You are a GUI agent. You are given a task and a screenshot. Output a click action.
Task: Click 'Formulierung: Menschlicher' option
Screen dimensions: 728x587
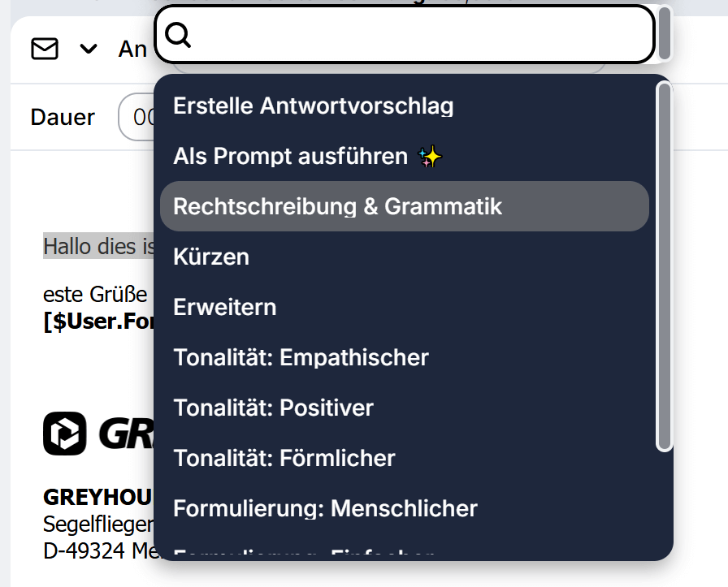point(325,508)
